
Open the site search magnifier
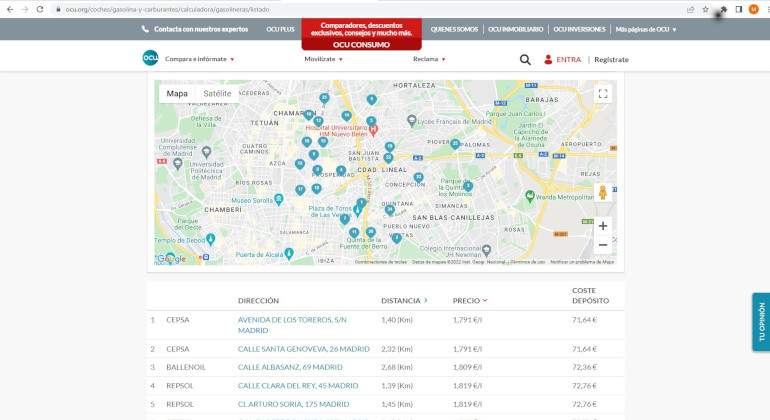point(525,59)
